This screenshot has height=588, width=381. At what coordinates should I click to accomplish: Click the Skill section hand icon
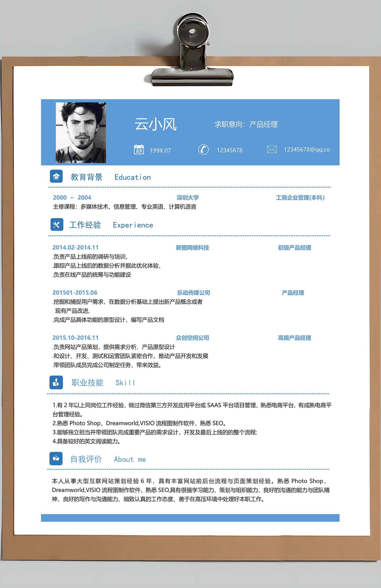[56, 383]
